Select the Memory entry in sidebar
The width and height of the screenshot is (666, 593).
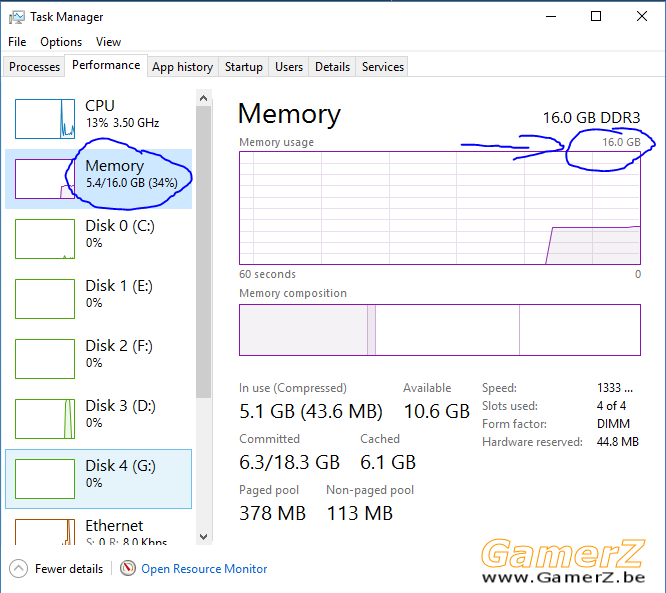[99, 179]
